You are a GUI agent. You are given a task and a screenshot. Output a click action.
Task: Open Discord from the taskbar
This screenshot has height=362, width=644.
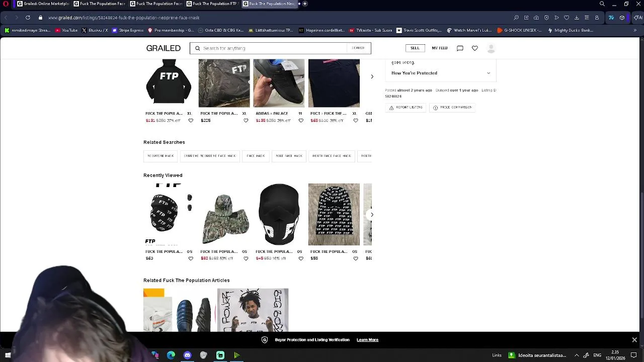[188, 355]
